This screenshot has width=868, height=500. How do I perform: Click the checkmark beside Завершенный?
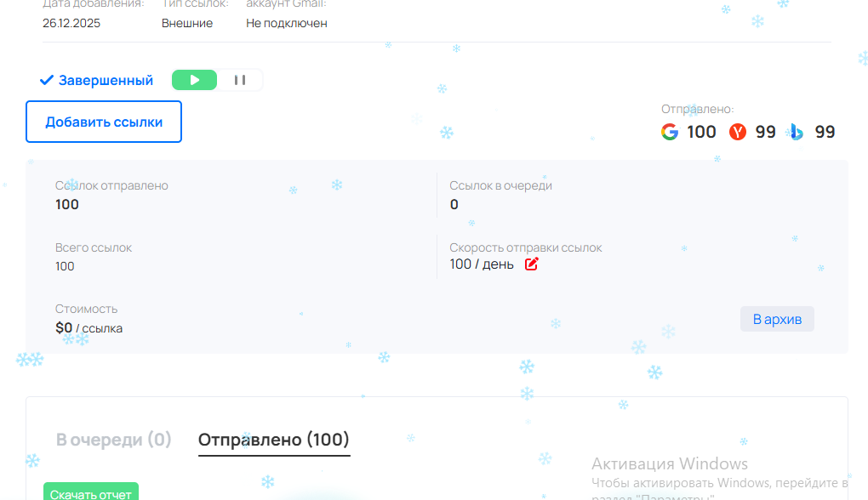[x=47, y=81]
